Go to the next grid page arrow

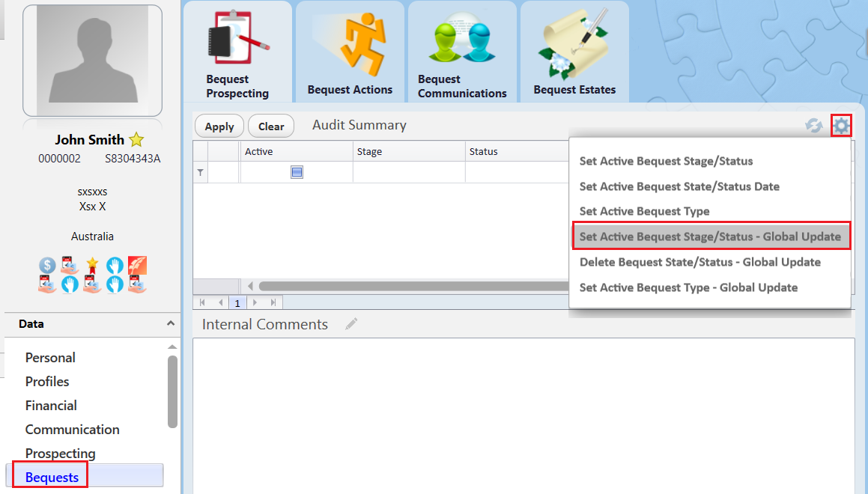[255, 303]
